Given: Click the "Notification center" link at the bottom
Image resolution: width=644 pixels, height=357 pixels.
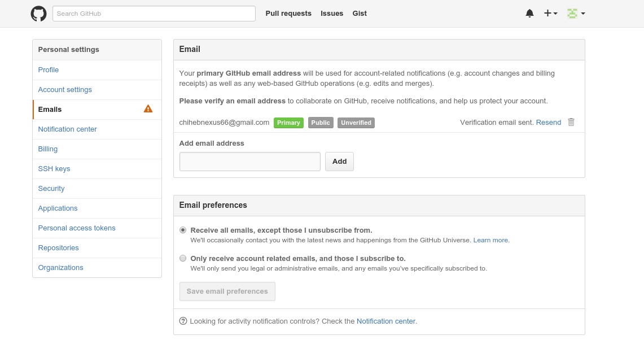Looking at the screenshot, I should tap(386, 321).
